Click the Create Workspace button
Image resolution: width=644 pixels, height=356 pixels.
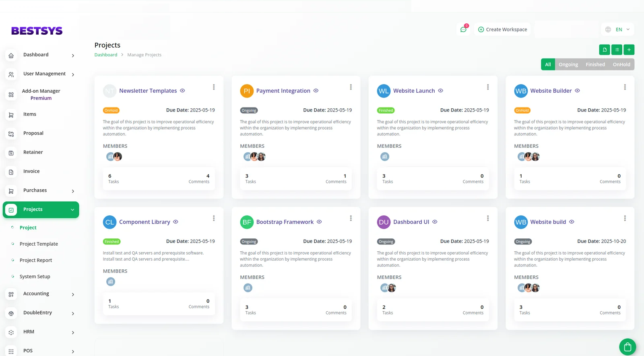tap(502, 29)
